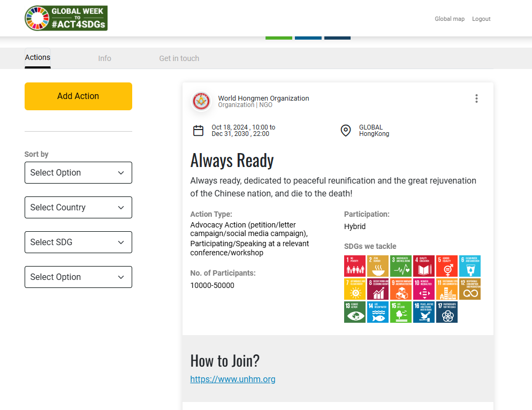Select SDG 8 Decent Work icon
The width and height of the screenshot is (532, 410).
point(378,289)
